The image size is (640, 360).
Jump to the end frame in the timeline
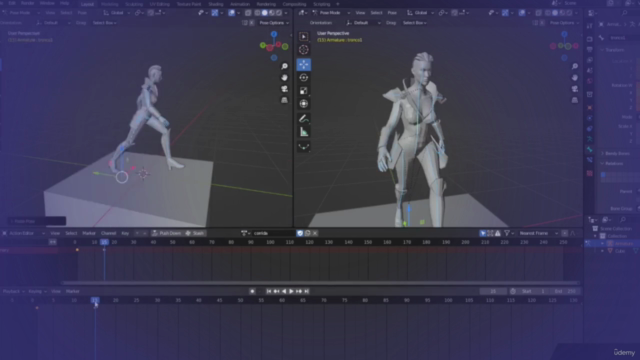pos(307,291)
